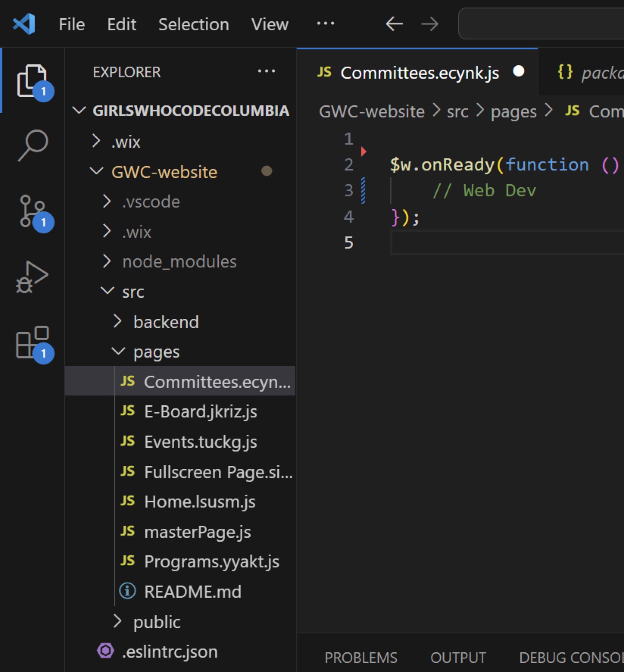Viewport: 624px width, 672px height.
Task: Click the VS Code logo icon
Action: click(24, 24)
